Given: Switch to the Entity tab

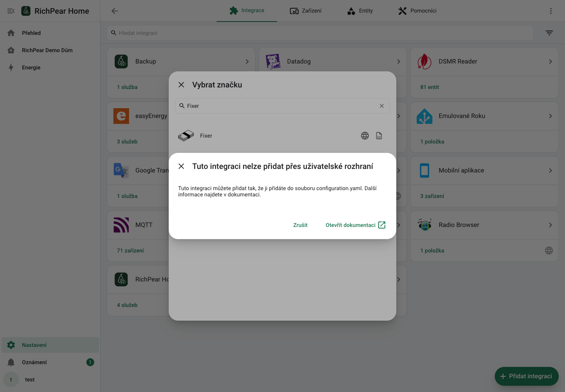Looking at the screenshot, I should tap(360, 11).
